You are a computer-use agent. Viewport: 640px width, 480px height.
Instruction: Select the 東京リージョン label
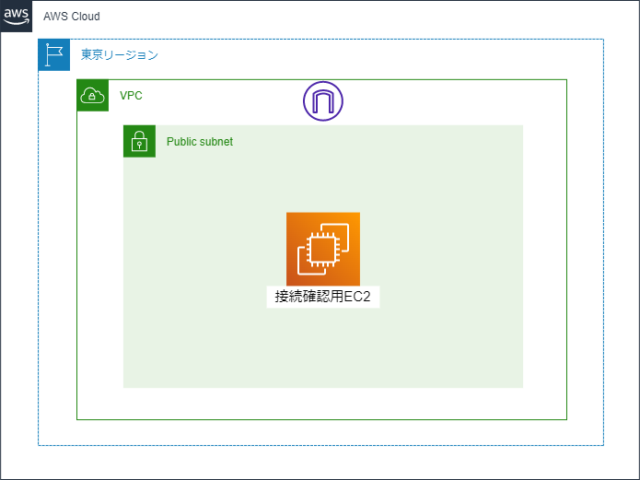click(x=119, y=55)
